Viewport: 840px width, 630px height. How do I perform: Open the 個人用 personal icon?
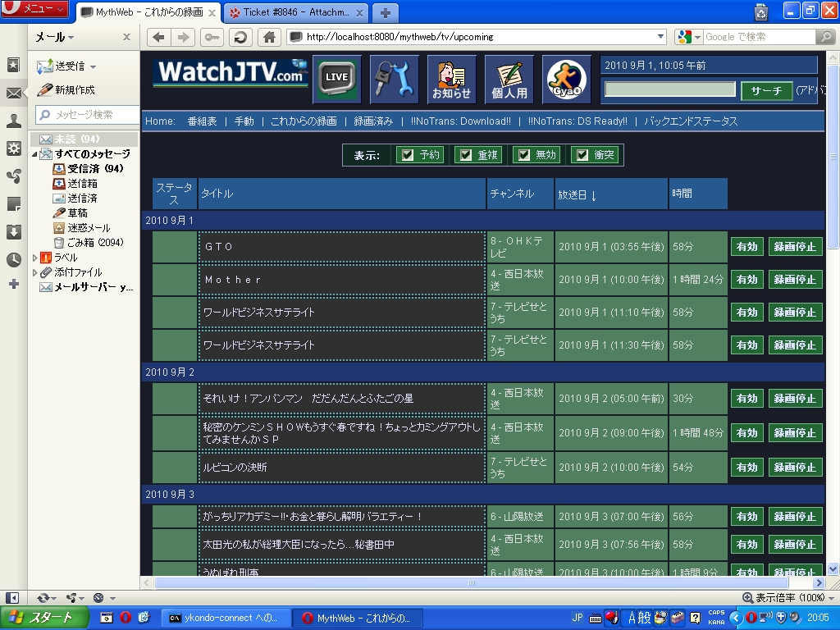tap(509, 79)
